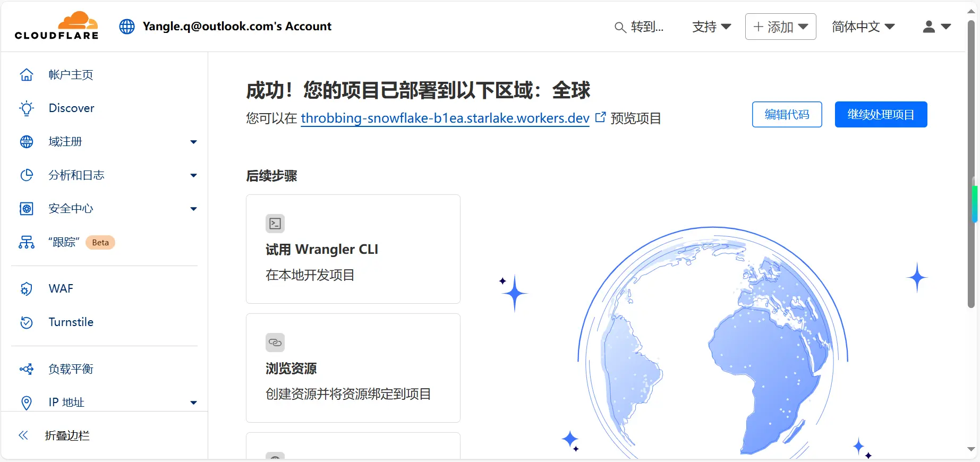
Task: Click the Discover lightbulb icon
Action: 27,108
